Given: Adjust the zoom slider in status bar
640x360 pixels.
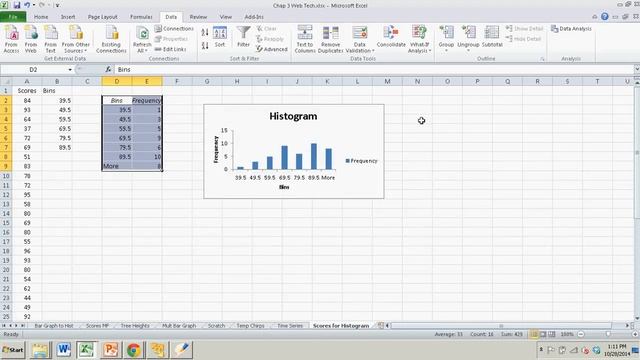Looking at the screenshot, I should click(608, 334).
